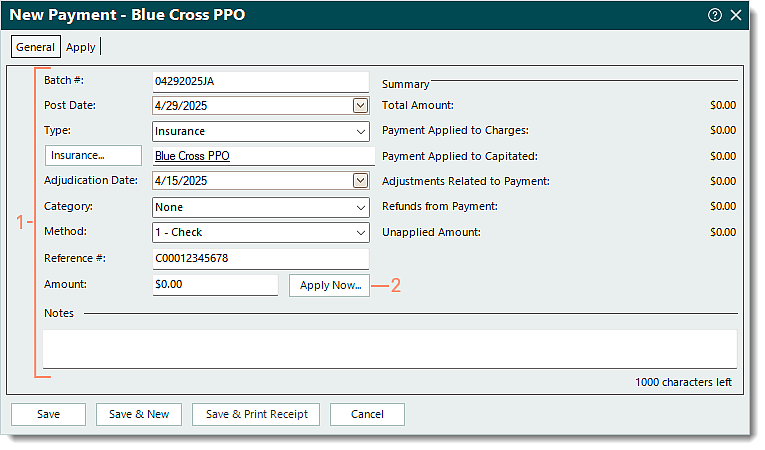Viewport: 765px width, 450px height.
Task: Expand the Type dropdown
Action: pyautogui.click(x=361, y=132)
